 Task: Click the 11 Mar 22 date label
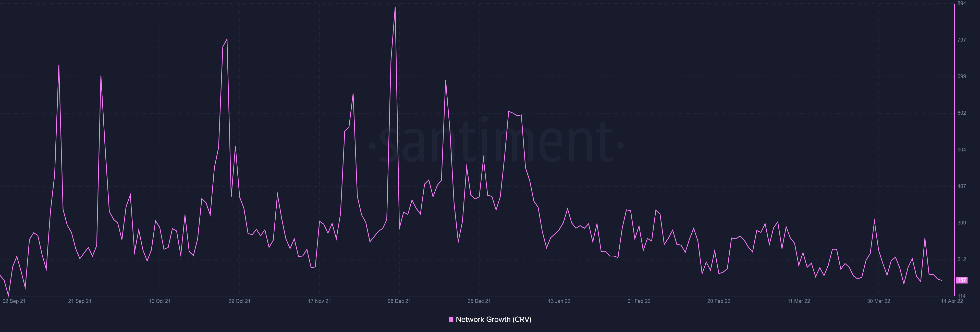pos(799,301)
